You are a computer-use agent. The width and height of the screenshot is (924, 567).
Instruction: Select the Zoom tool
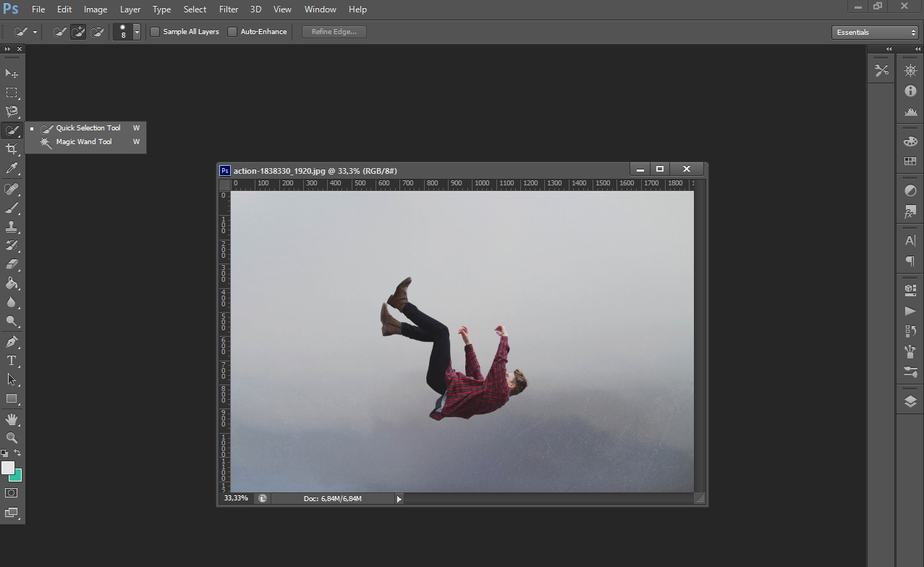coord(12,438)
